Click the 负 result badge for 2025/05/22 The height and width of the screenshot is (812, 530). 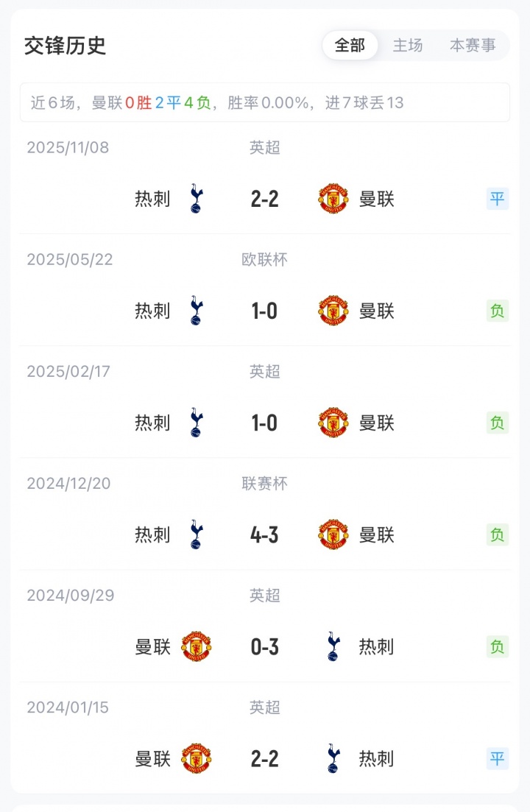click(x=498, y=311)
